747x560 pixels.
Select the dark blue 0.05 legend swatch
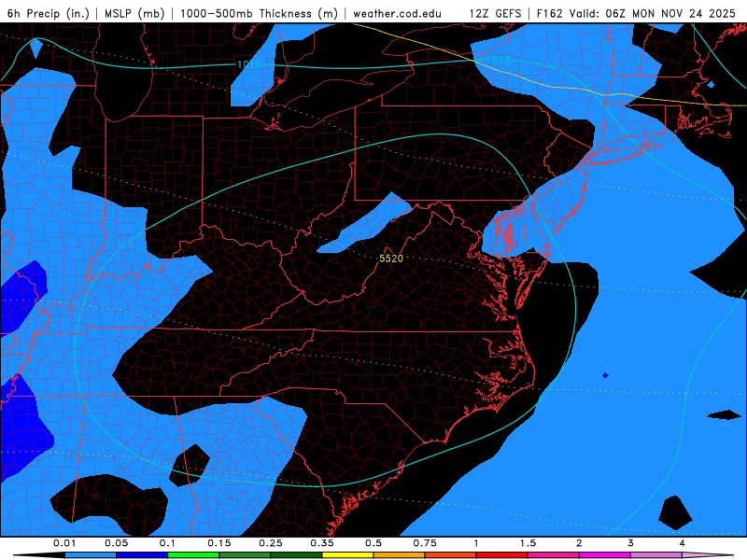(x=142, y=555)
